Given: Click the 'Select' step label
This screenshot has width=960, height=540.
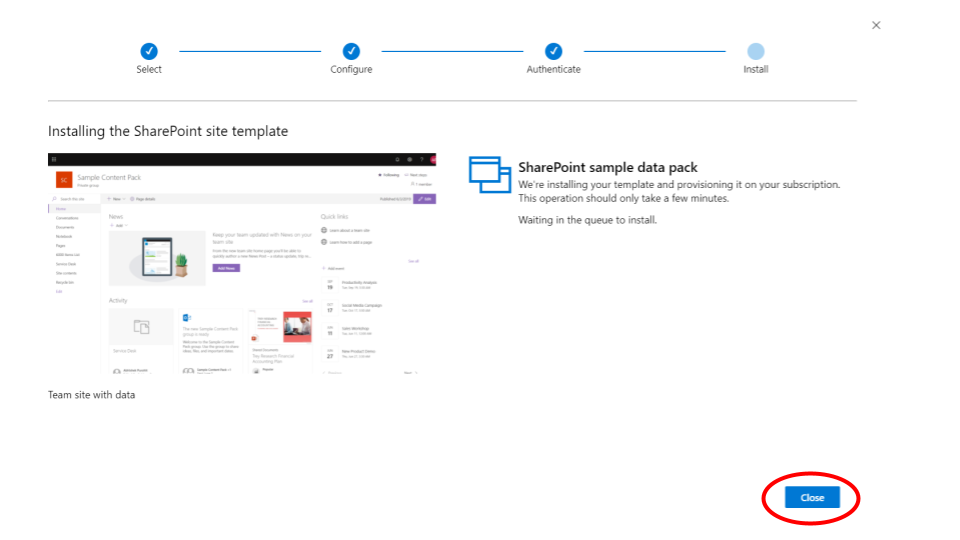Looking at the screenshot, I should [149, 69].
